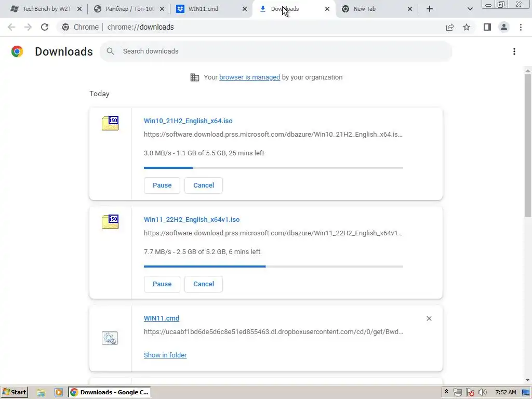Close the WIN11.cmd tab
Screen dimensions: 532x399
[x=245, y=9]
